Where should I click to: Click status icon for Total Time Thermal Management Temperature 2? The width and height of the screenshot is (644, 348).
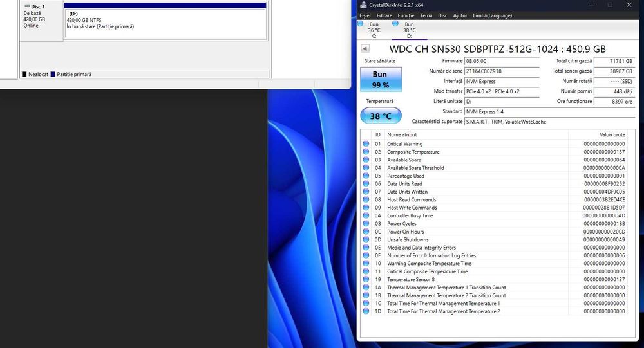click(x=366, y=311)
